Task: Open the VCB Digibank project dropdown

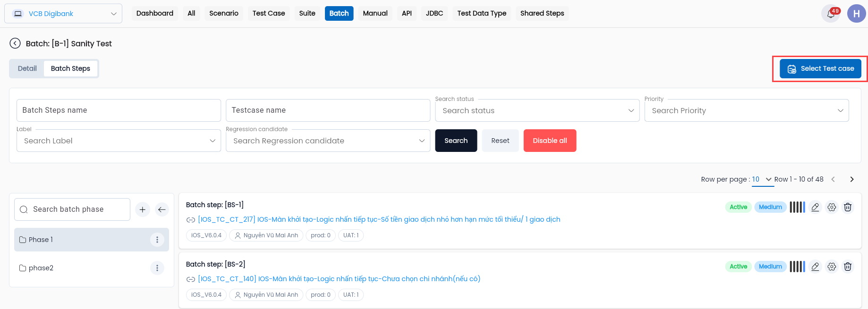Action: (63, 14)
